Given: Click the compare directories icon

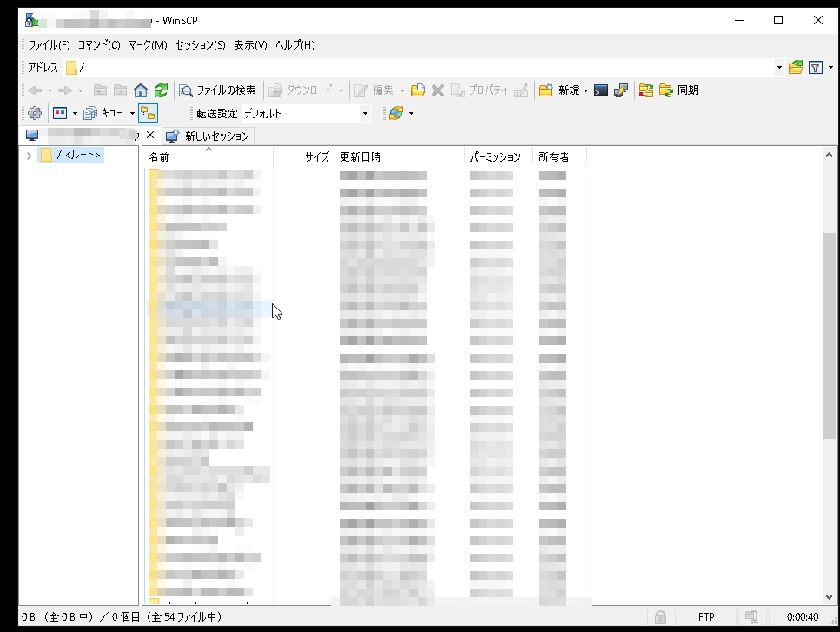Looking at the screenshot, I should pyautogui.click(x=645, y=90).
